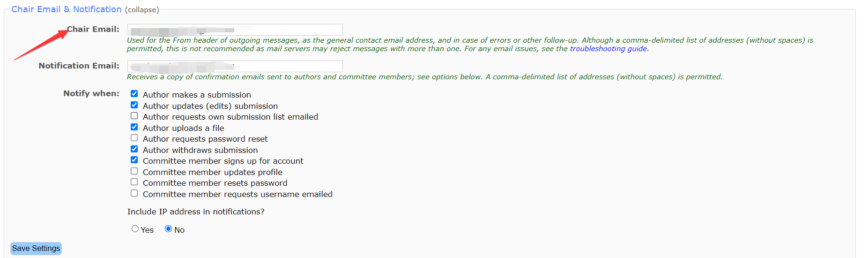
Task: Enable 'Author requests password reset' notification
Action: (x=134, y=138)
